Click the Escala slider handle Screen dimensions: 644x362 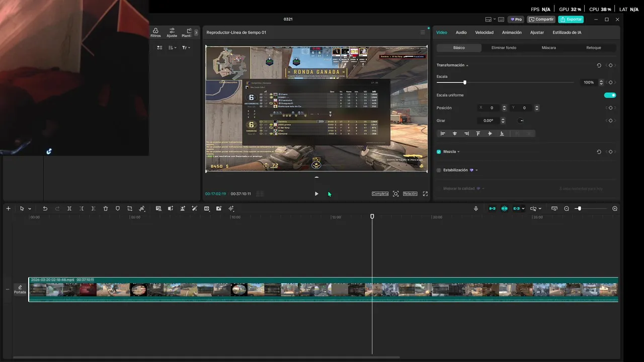coord(464,82)
